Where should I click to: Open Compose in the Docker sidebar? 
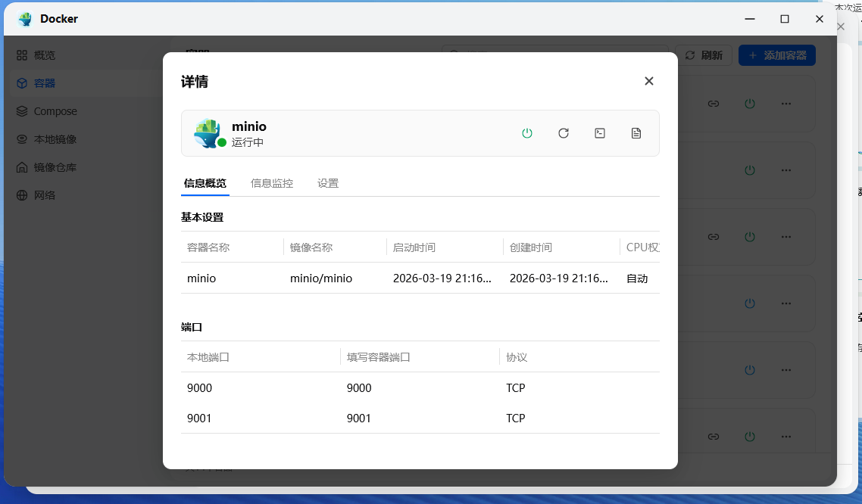click(x=55, y=111)
